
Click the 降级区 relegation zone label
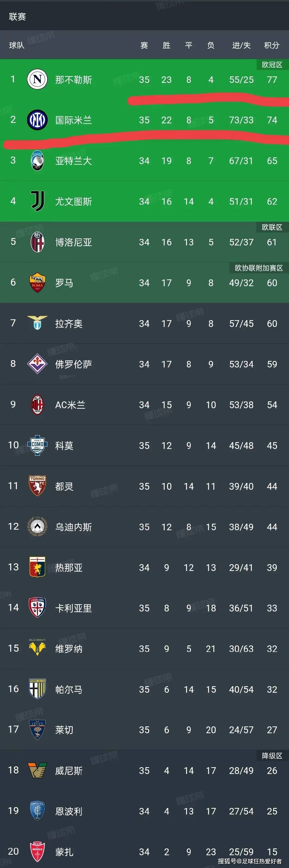[x=272, y=756]
